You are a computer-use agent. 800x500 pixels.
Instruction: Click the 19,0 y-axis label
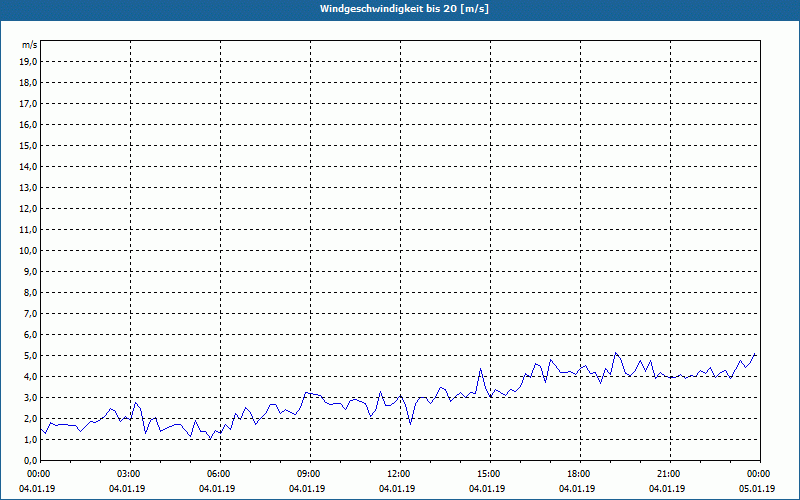[x=29, y=62]
